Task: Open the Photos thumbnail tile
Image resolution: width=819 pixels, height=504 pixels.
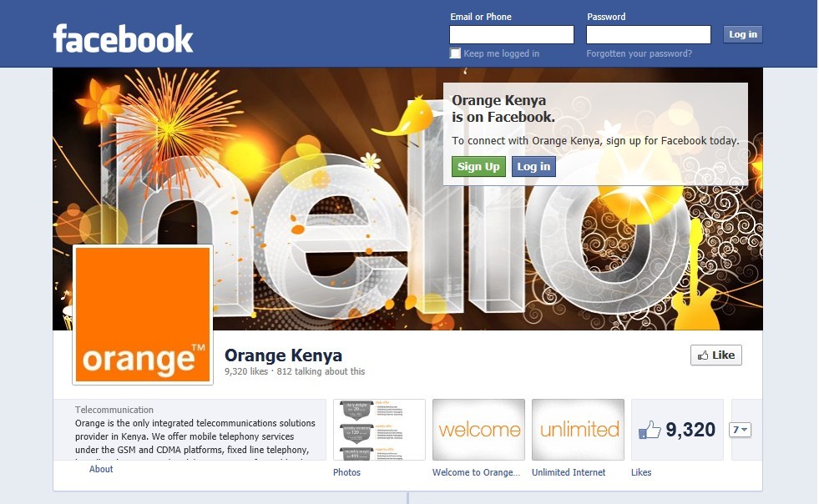Action: (379, 430)
